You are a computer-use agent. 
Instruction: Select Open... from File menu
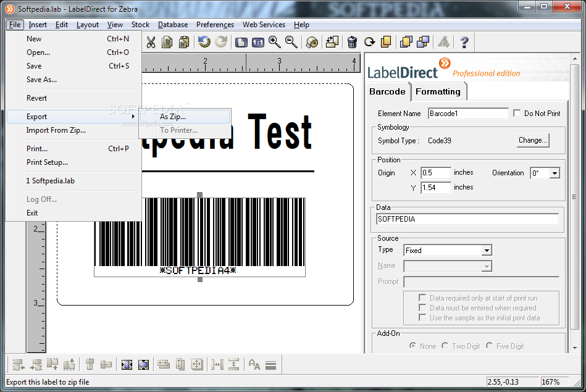[x=74, y=52]
